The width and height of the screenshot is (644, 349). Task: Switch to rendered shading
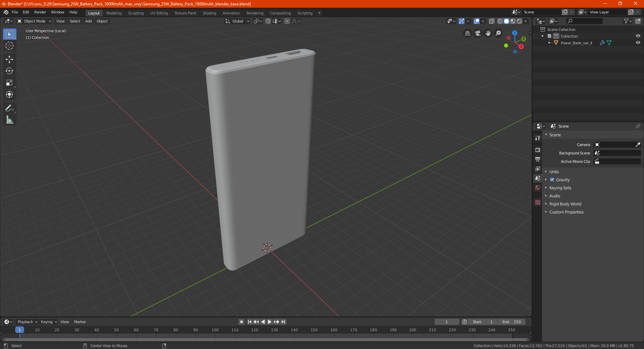(x=519, y=21)
